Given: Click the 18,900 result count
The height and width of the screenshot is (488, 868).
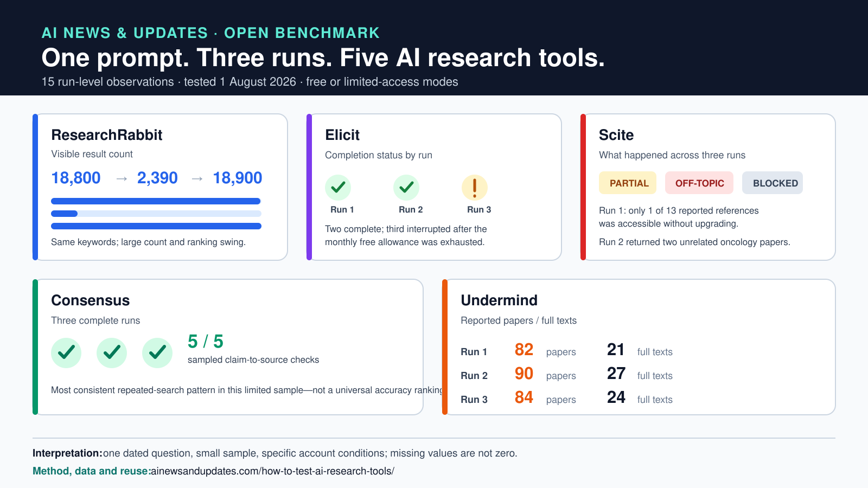Looking at the screenshot, I should [238, 178].
